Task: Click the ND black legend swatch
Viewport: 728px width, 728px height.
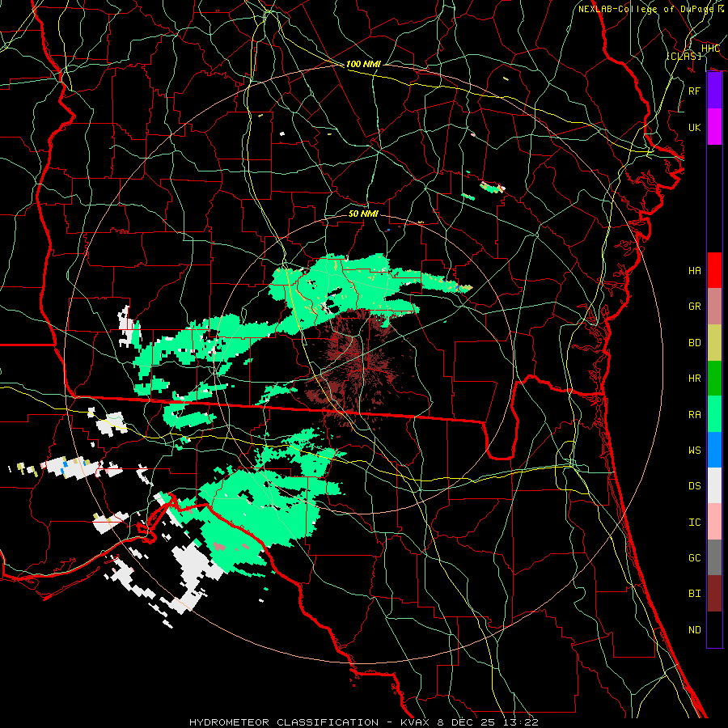Action: click(x=714, y=629)
